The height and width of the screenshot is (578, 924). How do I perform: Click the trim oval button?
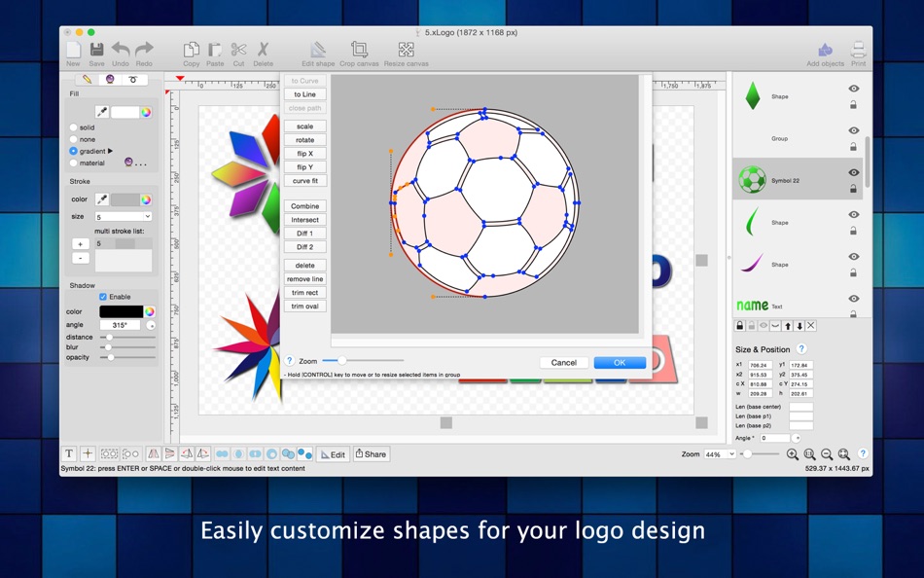tap(304, 307)
